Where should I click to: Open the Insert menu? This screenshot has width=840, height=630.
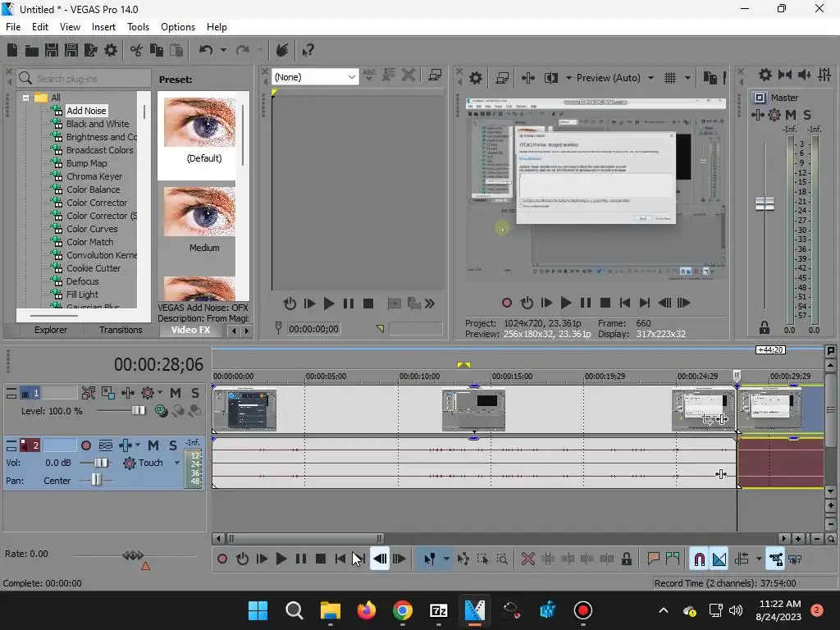103,27
